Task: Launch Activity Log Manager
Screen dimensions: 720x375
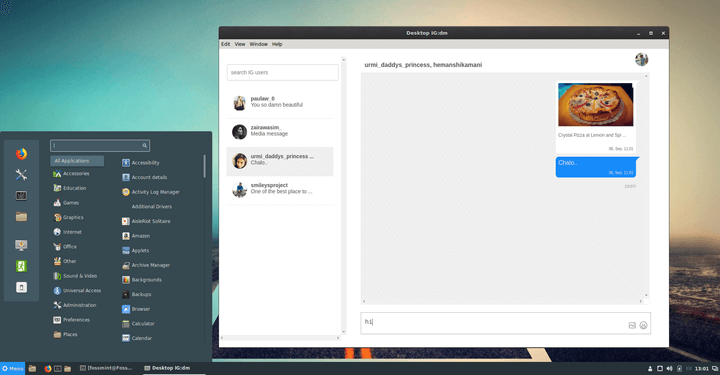Action: point(151,192)
